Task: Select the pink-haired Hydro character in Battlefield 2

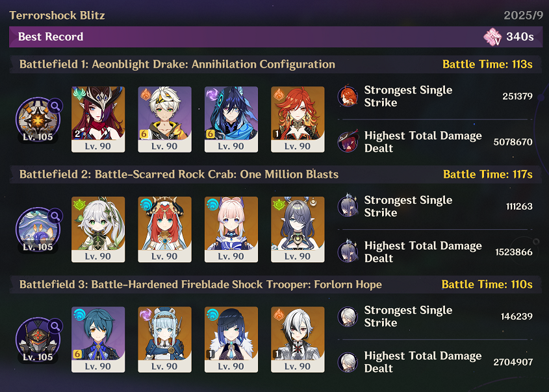Action: pyautogui.click(x=231, y=229)
